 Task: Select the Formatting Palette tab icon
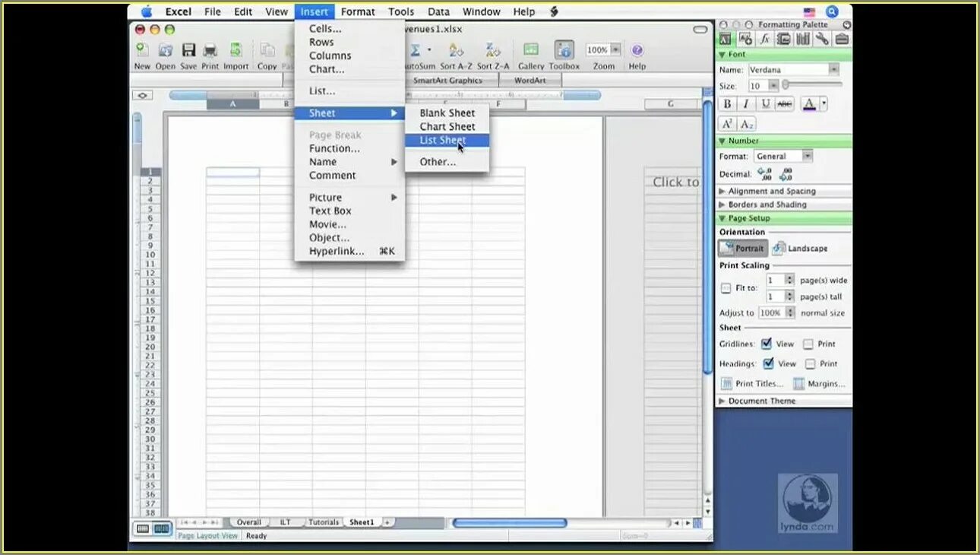(x=726, y=39)
